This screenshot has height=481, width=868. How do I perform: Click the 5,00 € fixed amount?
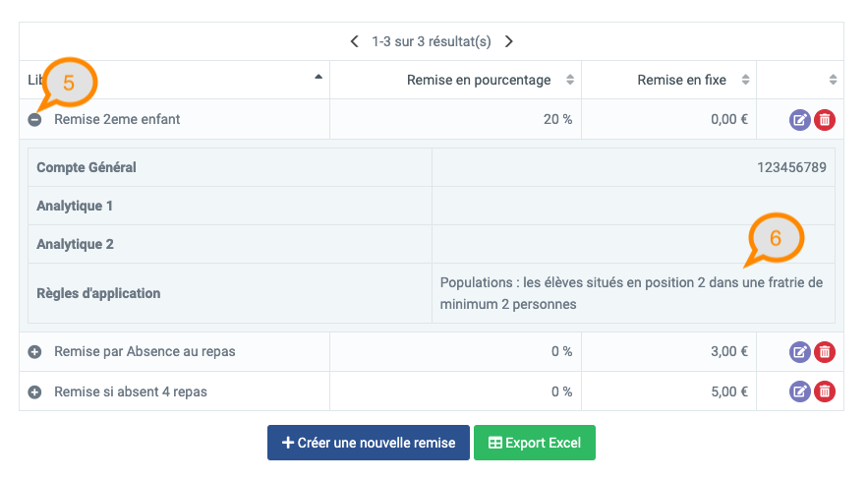(729, 391)
